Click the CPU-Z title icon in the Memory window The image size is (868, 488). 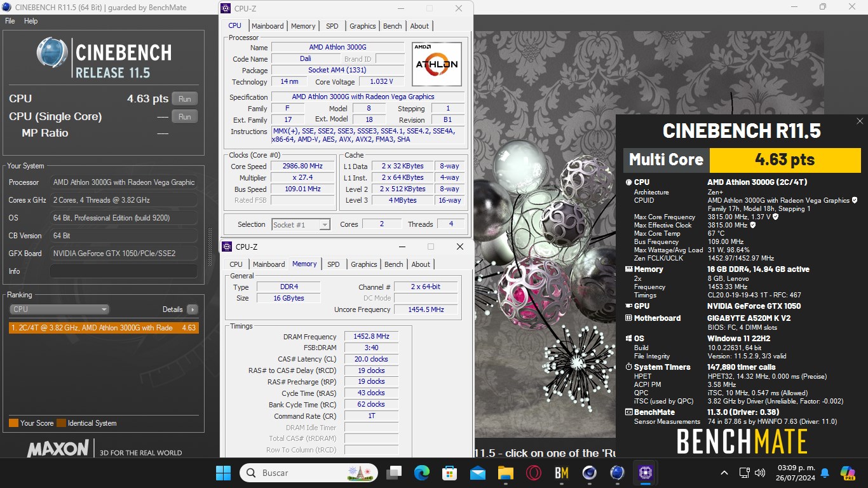click(227, 247)
